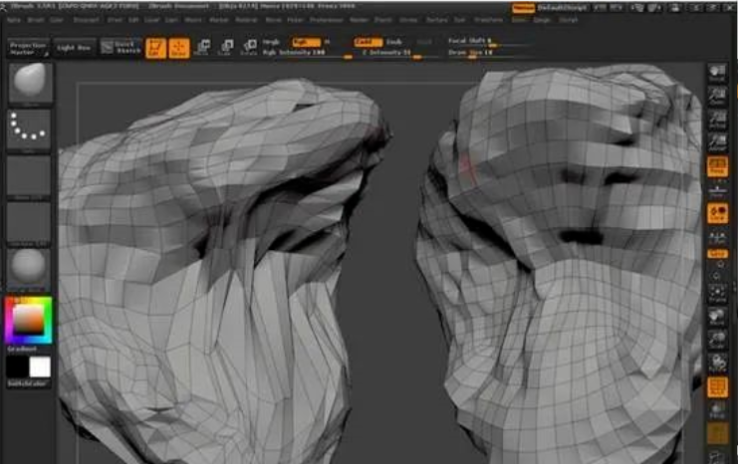This screenshot has width=738, height=464.
Task: Launch Projection Master
Action: point(29,48)
